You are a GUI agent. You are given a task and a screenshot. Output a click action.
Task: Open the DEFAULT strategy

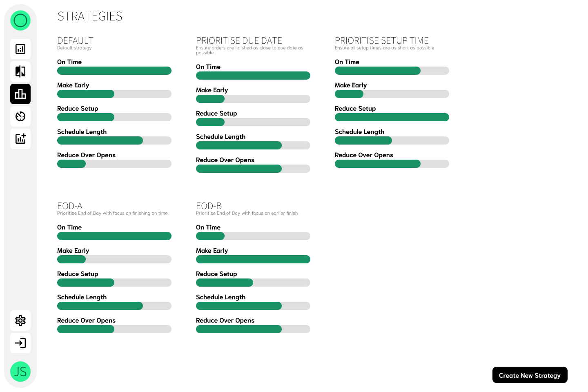click(x=75, y=40)
